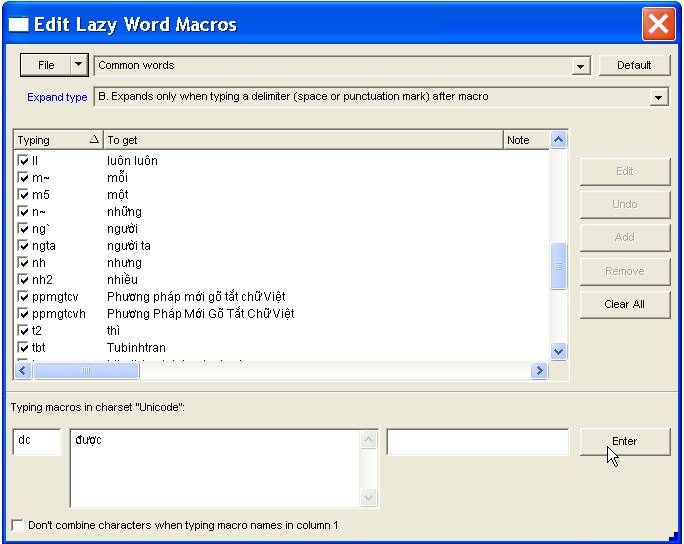
Task: Disable the tbt macro checkbox
Action: pos(24,348)
